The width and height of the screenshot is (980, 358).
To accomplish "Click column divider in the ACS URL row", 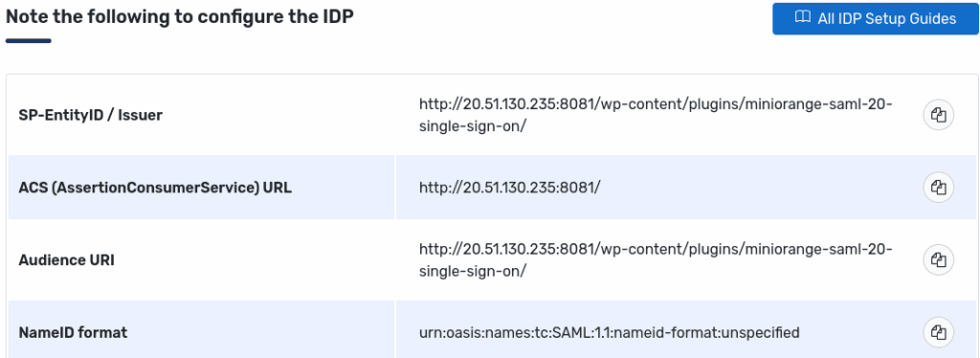I will (395, 188).
